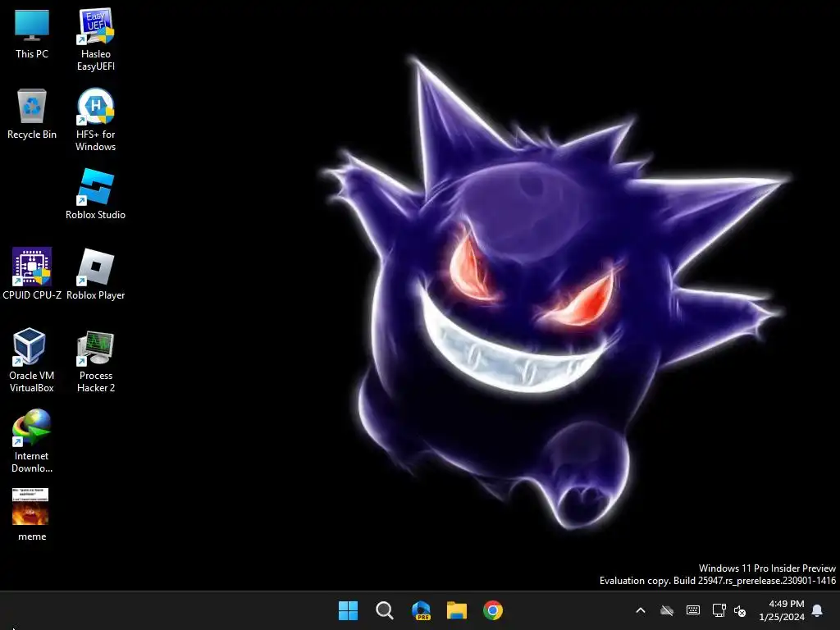Launch Google Chrome from the taskbar

click(493, 610)
